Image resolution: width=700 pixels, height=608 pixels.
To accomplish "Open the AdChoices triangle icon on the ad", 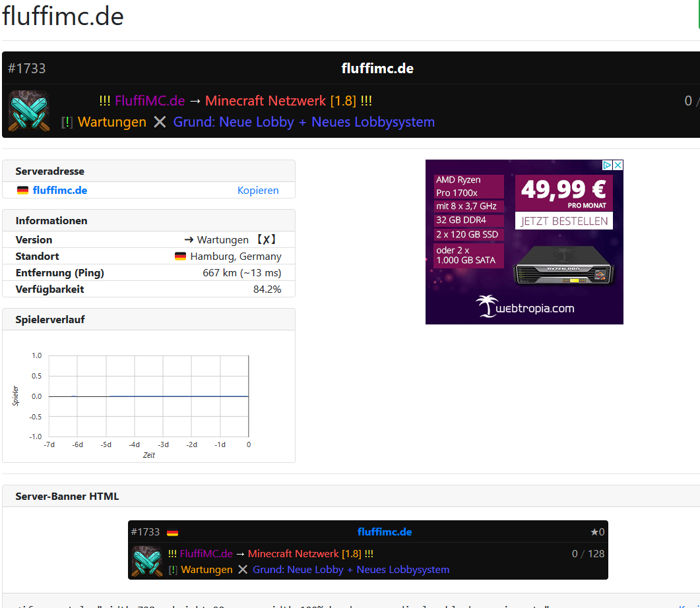I will [x=608, y=166].
